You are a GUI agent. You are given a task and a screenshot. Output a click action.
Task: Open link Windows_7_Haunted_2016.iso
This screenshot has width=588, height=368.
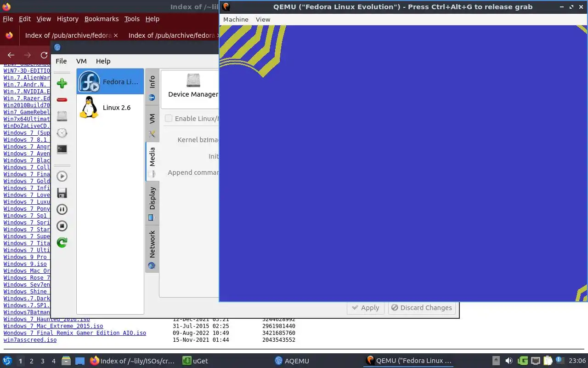click(47, 319)
